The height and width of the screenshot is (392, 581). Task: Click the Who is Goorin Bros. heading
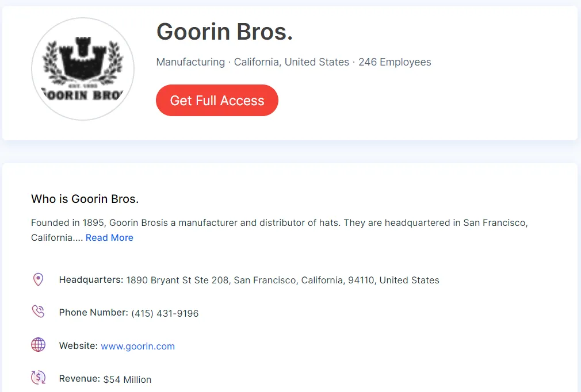(85, 199)
